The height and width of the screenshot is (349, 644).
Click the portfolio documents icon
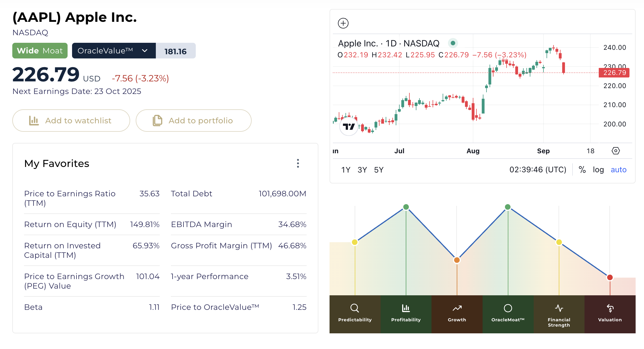[x=157, y=121]
